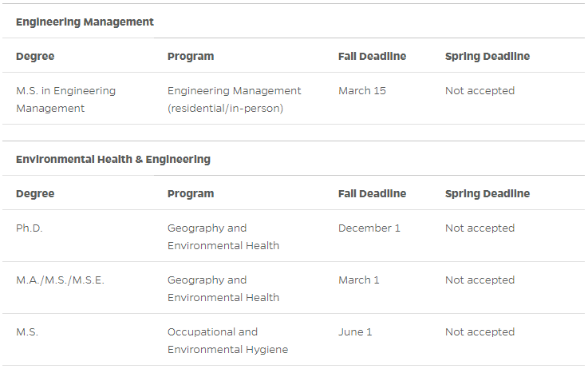Click the first table's Fall Deadline header
Screen dimensions: 588x369
(372, 56)
